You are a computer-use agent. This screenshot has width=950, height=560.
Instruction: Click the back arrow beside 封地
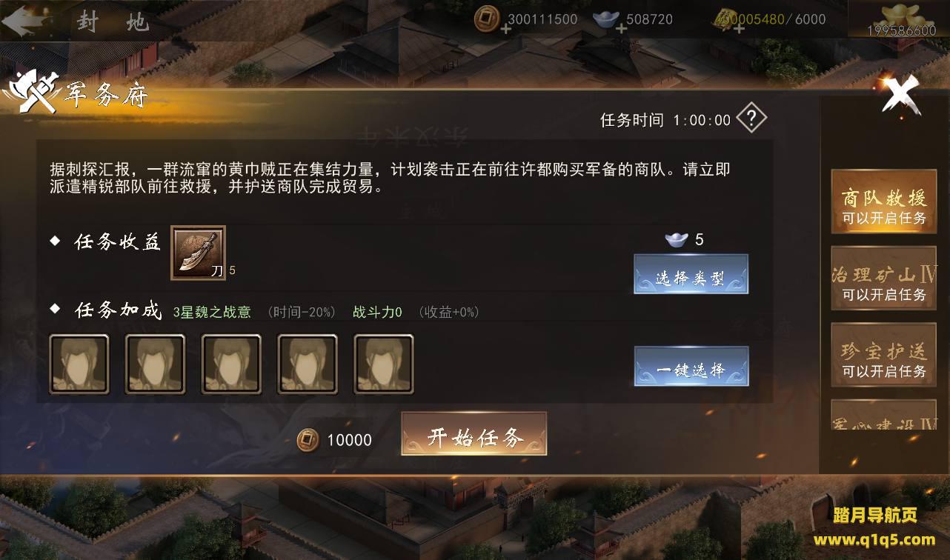(x=24, y=21)
